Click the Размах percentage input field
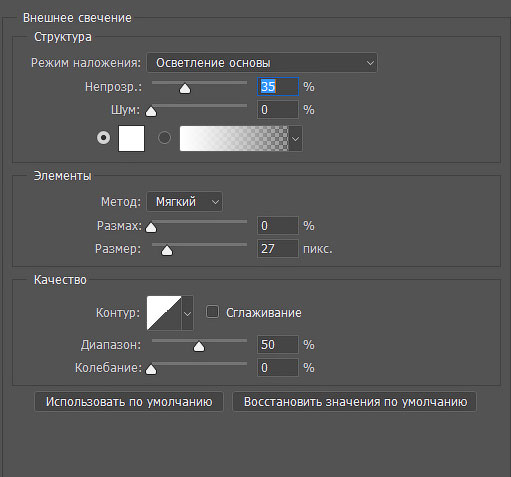The width and height of the screenshot is (511, 477). click(278, 226)
